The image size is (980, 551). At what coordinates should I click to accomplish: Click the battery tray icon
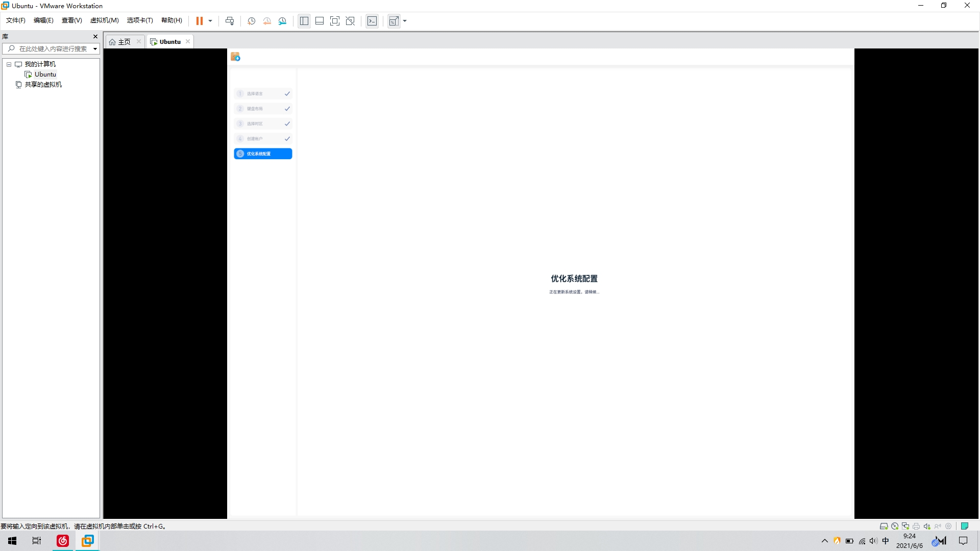pyautogui.click(x=849, y=541)
